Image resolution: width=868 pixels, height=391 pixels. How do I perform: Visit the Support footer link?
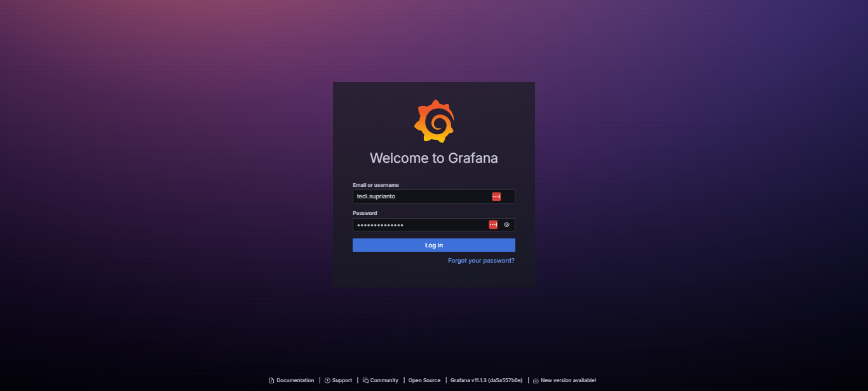[342, 380]
